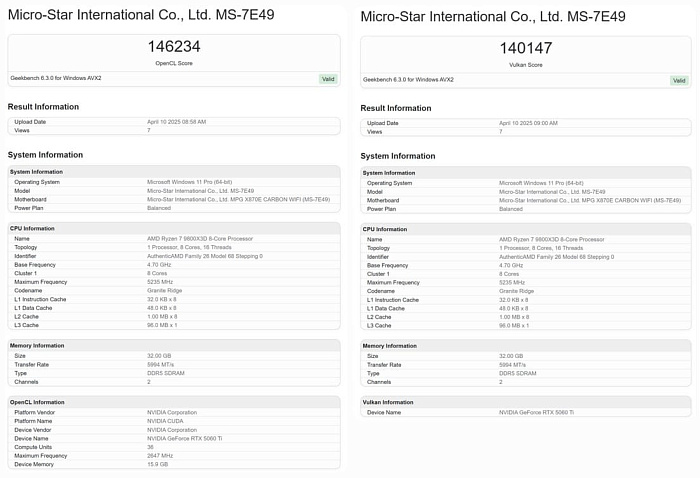
Task: Click 'NVIDIA CUDA' platform name value
Action: coord(165,421)
